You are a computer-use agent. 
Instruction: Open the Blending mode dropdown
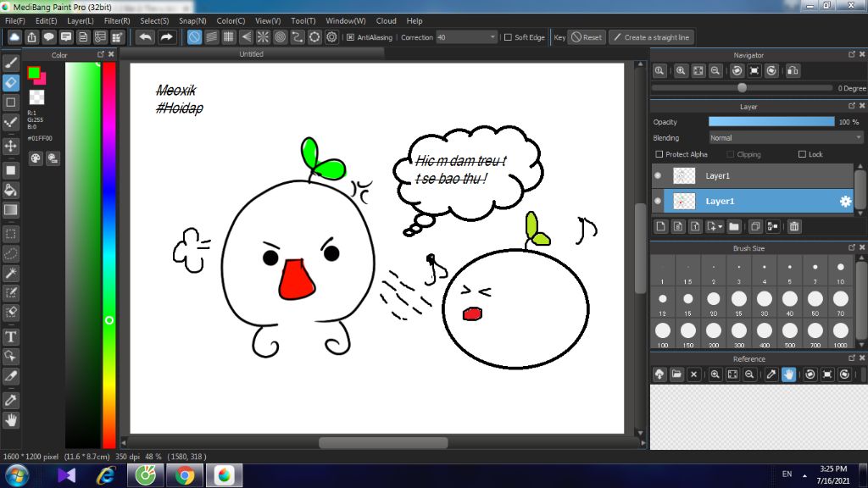(x=786, y=137)
